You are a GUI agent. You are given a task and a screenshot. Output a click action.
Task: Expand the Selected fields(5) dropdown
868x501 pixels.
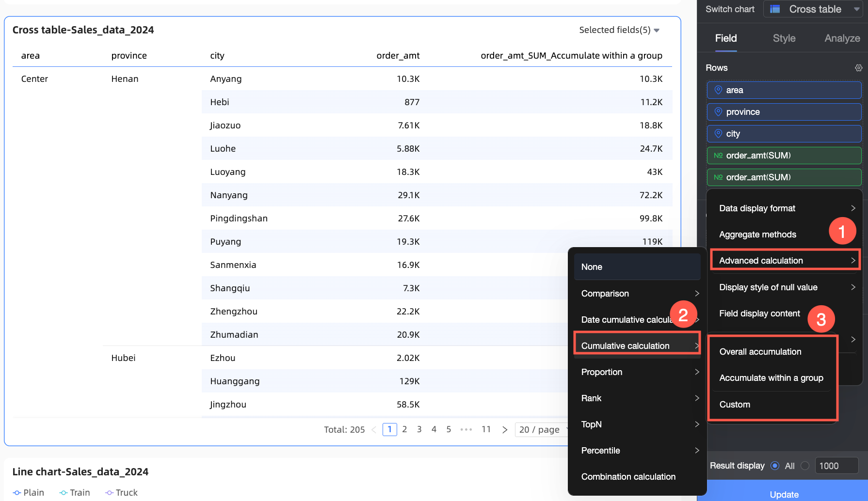coord(619,30)
